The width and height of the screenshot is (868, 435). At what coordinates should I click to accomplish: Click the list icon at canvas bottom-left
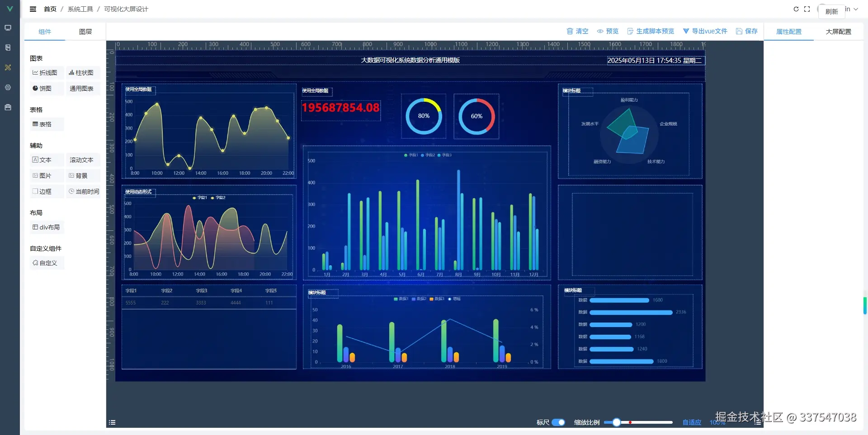point(112,422)
